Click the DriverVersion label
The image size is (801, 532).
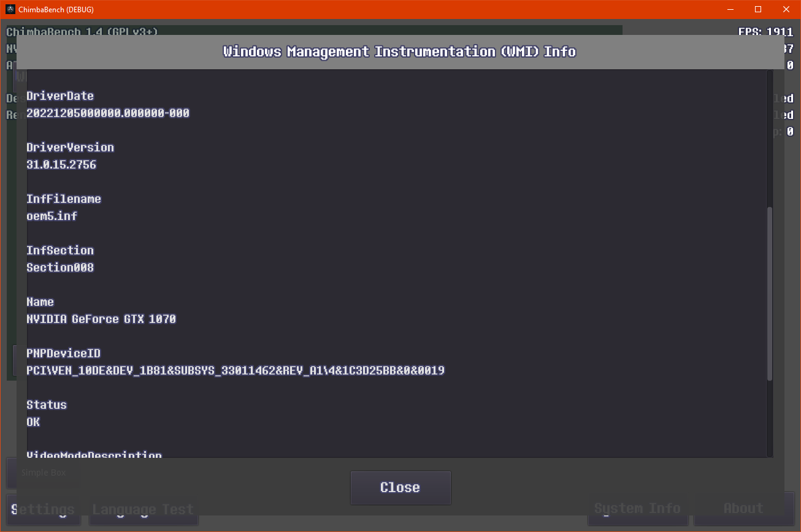(71, 148)
